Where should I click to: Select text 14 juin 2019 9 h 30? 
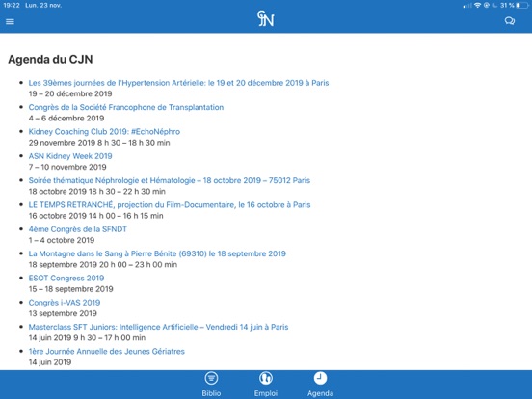tap(63, 338)
